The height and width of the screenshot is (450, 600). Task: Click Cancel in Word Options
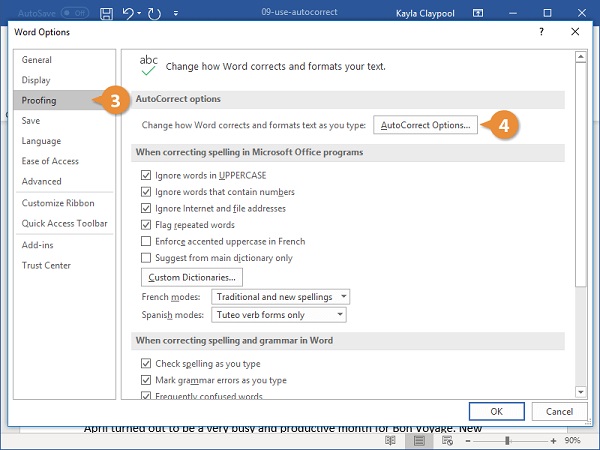coord(559,411)
